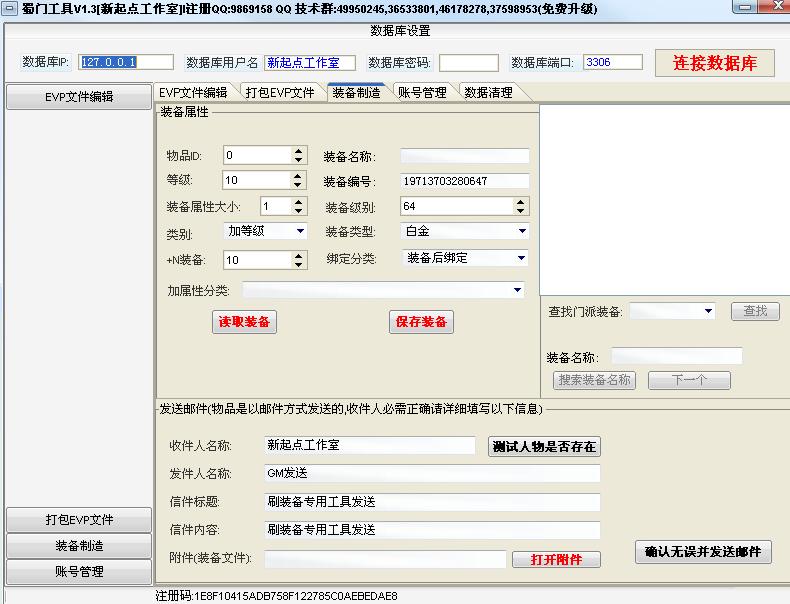Viewport: 790px width, 604px height.
Task: Open the 账号管理 tab
Action: click(x=421, y=93)
